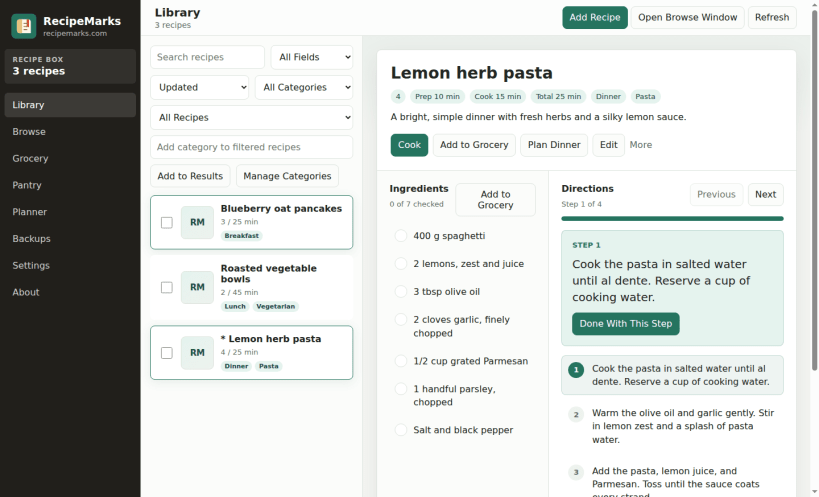This screenshot has width=819, height=497.
Task: Click the Add Recipe button
Action: (595, 17)
